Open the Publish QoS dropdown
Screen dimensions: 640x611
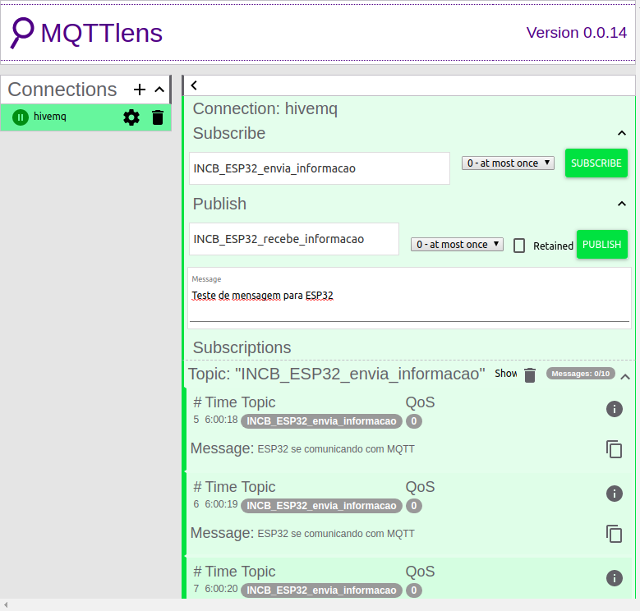coord(457,244)
